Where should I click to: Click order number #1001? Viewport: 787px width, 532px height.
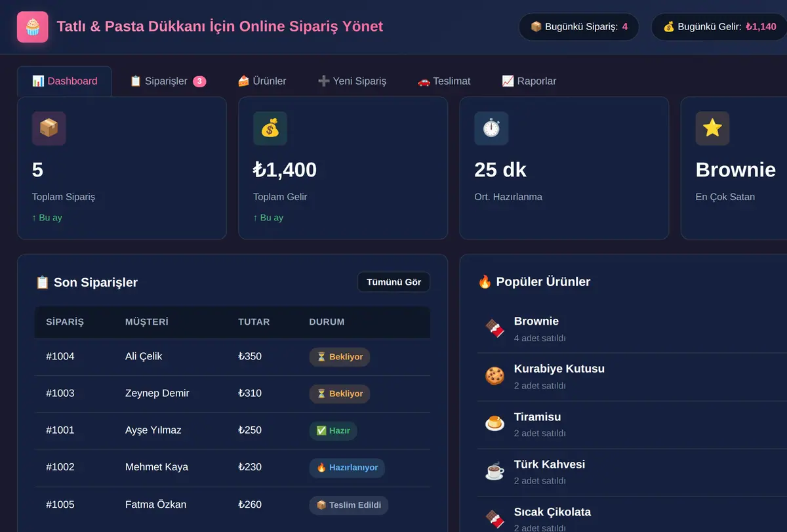60,430
